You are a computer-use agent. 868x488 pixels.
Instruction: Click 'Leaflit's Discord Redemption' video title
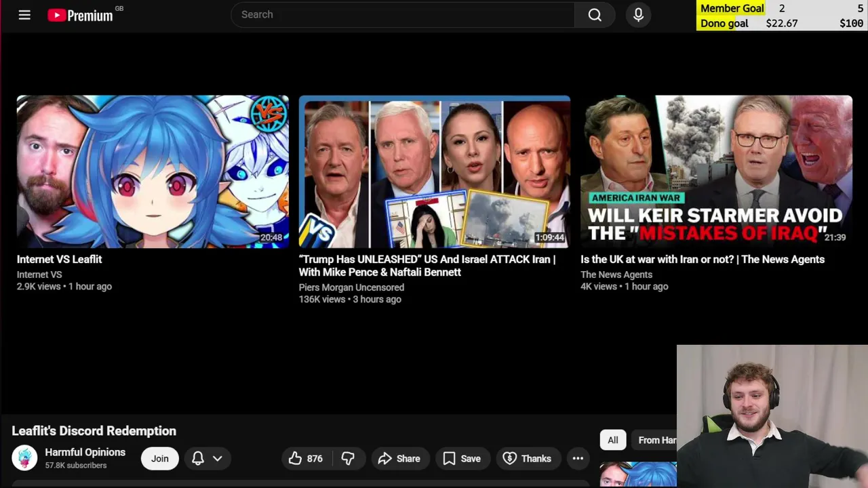pos(94,431)
